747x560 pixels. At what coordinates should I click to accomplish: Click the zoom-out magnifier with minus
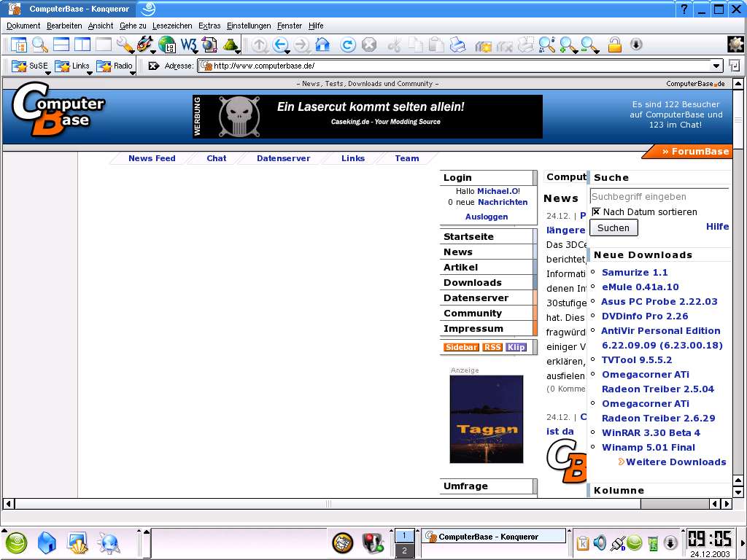click(x=589, y=45)
